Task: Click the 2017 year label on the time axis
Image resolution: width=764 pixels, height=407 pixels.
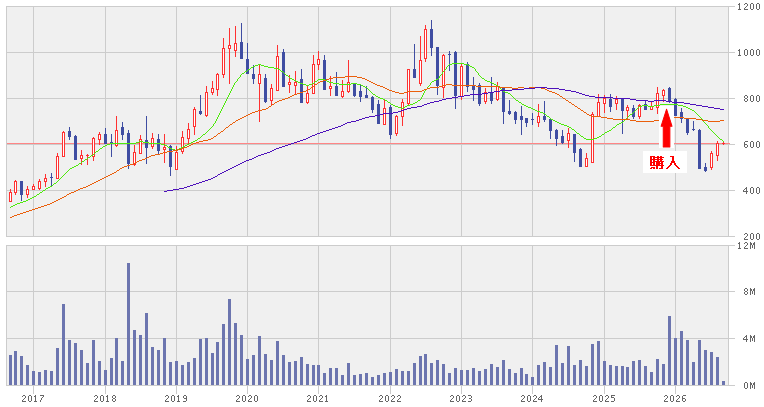Action: [x=33, y=399]
